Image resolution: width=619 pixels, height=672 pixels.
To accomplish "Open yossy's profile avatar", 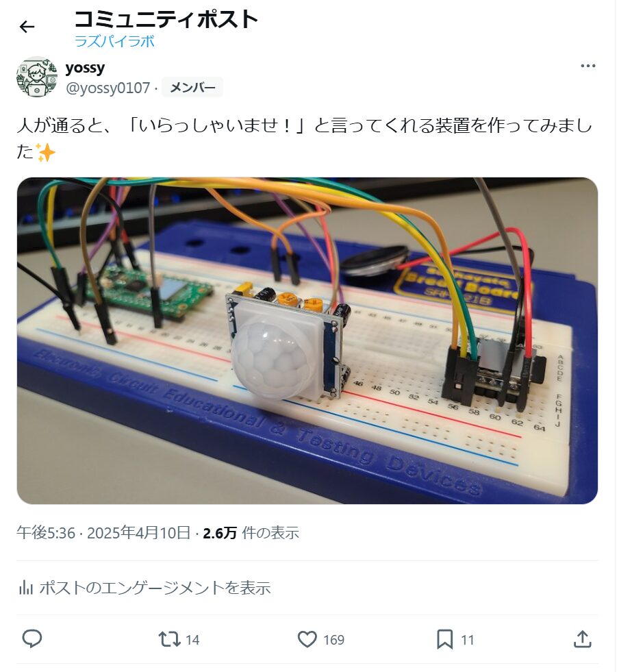I will click(x=37, y=77).
